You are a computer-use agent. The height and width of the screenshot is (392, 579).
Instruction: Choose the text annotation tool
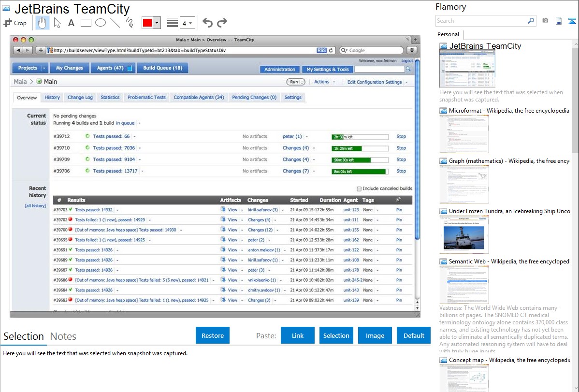71,23
